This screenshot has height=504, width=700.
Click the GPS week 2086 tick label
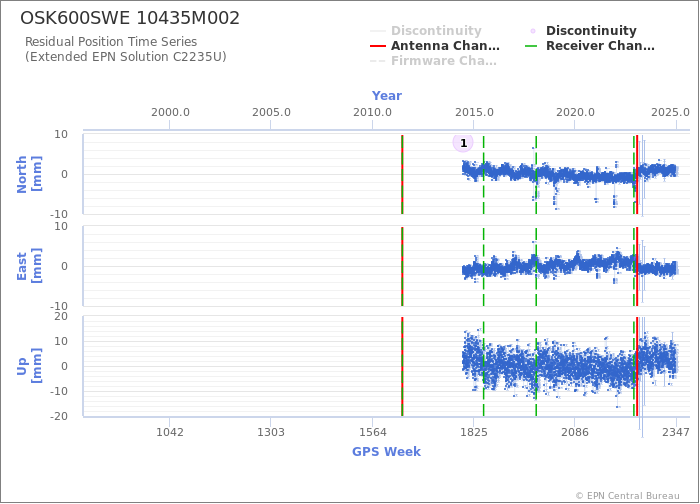[x=575, y=432]
